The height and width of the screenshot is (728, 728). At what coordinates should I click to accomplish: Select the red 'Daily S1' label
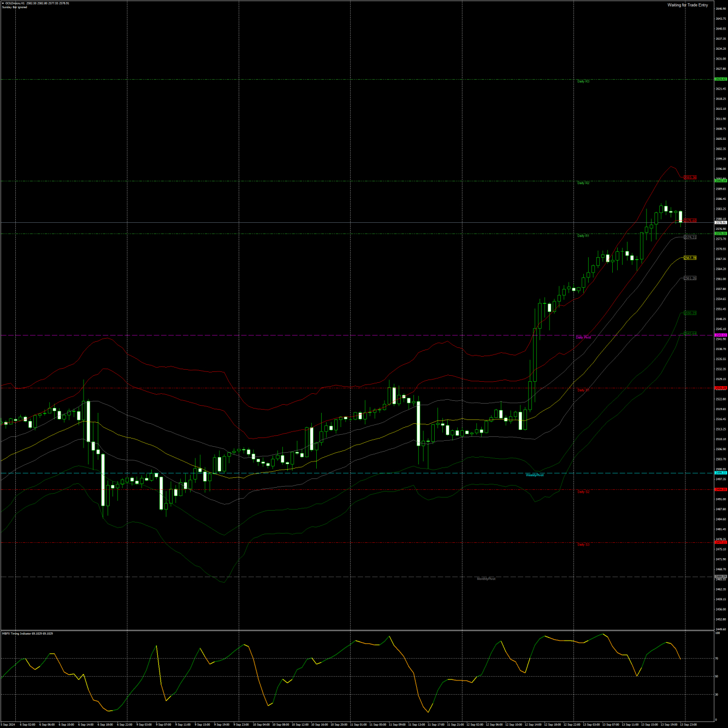click(x=583, y=390)
